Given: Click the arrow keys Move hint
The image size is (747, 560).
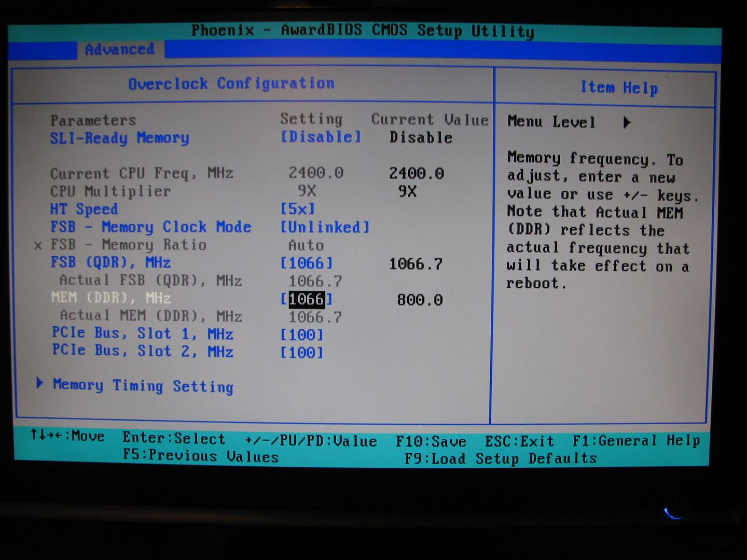Looking at the screenshot, I should tap(67, 436).
